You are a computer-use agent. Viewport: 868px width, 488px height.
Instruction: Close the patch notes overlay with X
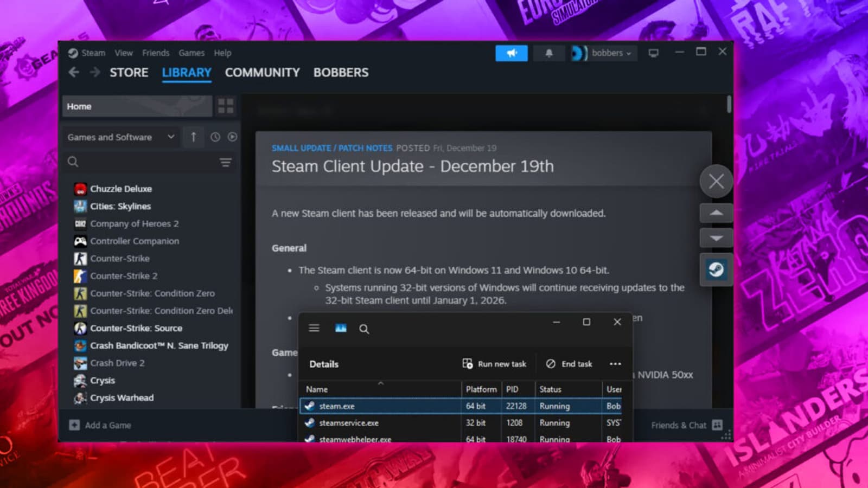pos(716,181)
